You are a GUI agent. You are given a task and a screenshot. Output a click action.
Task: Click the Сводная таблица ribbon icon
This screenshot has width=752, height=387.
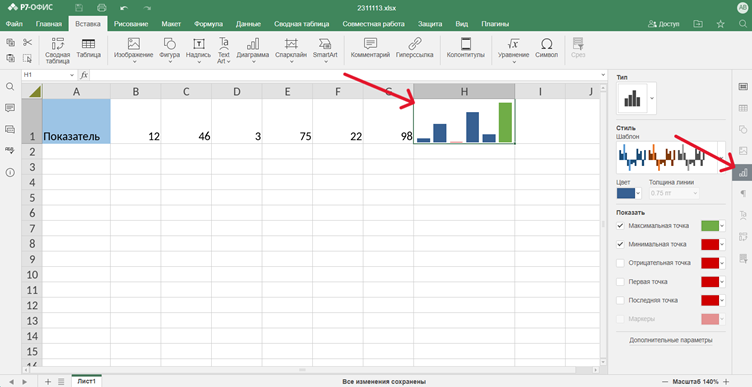pyautogui.click(x=58, y=50)
